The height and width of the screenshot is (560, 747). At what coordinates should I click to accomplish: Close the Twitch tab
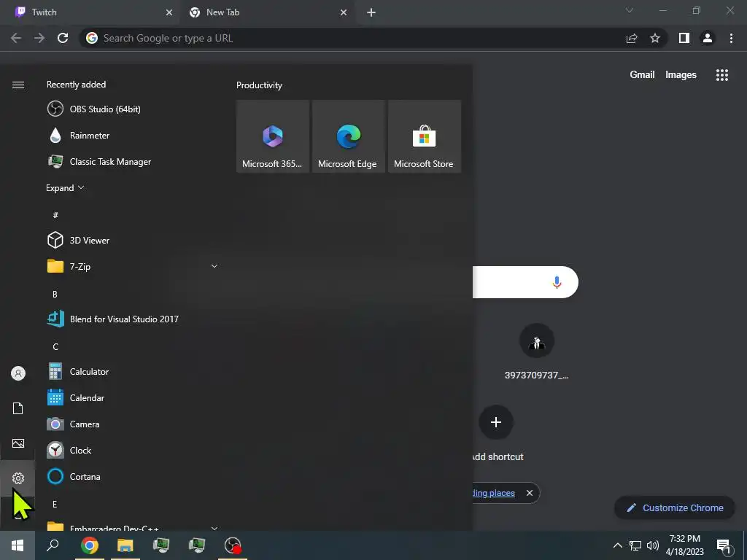[x=169, y=13]
